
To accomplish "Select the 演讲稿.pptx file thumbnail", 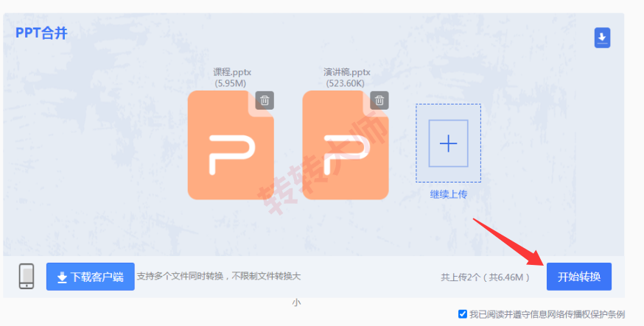I will (346, 145).
